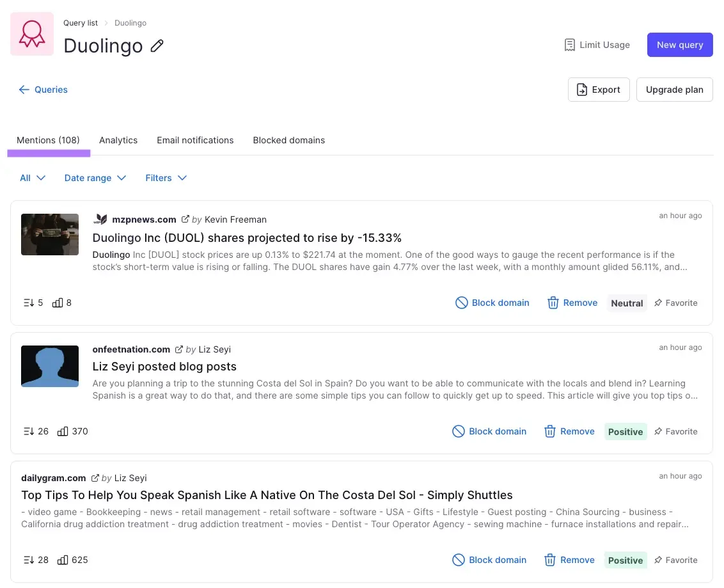Open the Neutral sentiment tag on mzpnews card

tap(627, 303)
